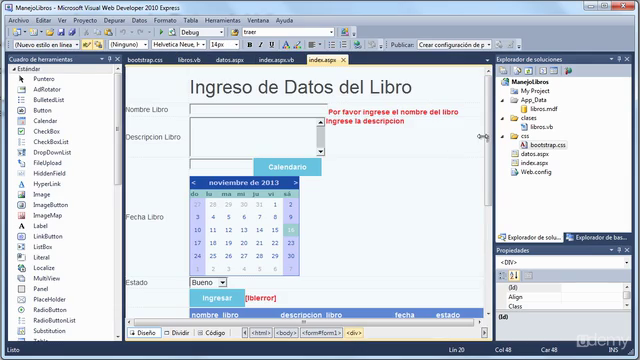This screenshot has width=640, height=360.
Task: Click the Nombre Libro text field
Action: (259, 109)
